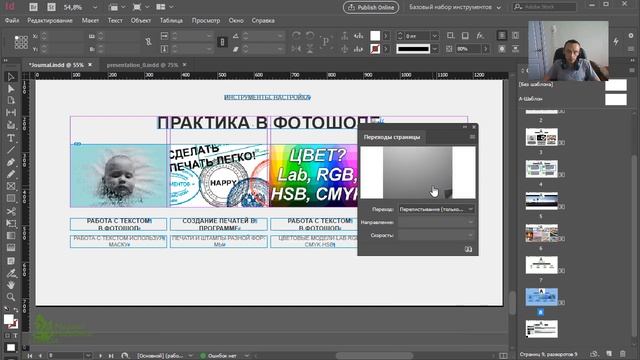Select the Eyedropper tool
Image resolution: width=640 pixels, height=360 pixels.
(11, 273)
